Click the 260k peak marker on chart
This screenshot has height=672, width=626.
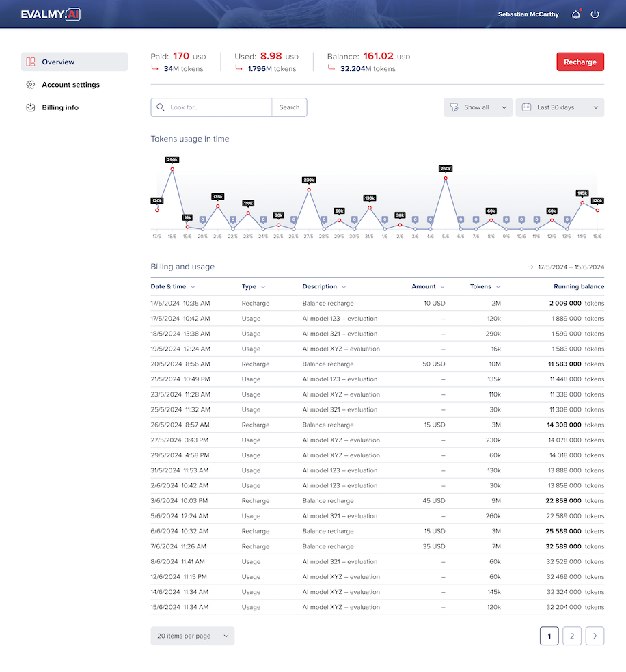446,178
